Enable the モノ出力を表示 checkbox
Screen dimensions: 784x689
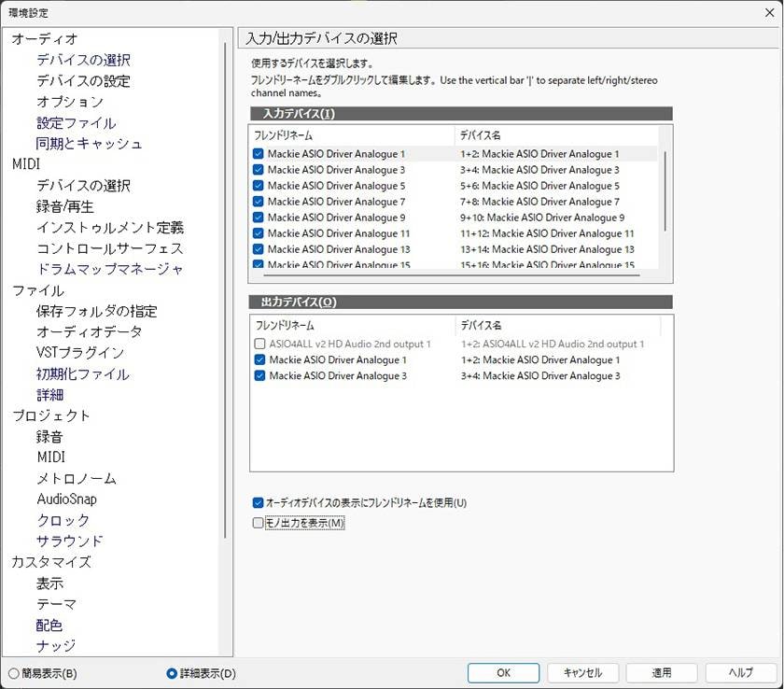click(259, 524)
